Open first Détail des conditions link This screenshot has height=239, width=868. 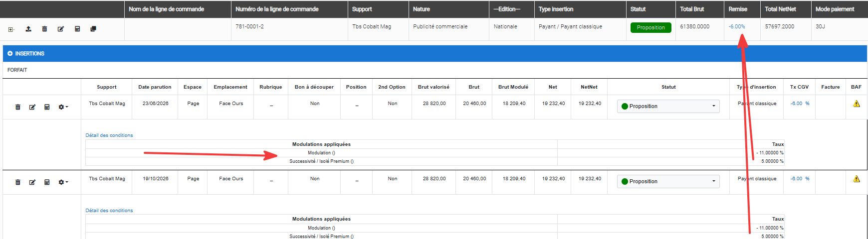pos(109,135)
